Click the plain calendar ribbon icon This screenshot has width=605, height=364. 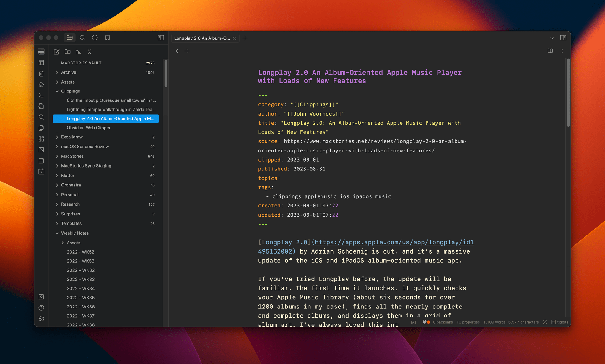coord(41,161)
